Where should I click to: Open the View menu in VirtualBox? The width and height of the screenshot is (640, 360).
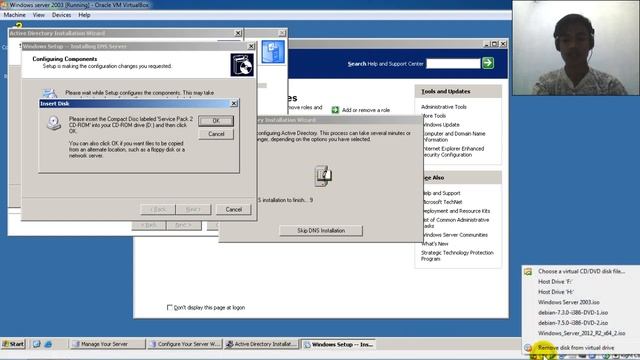point(39,15)
